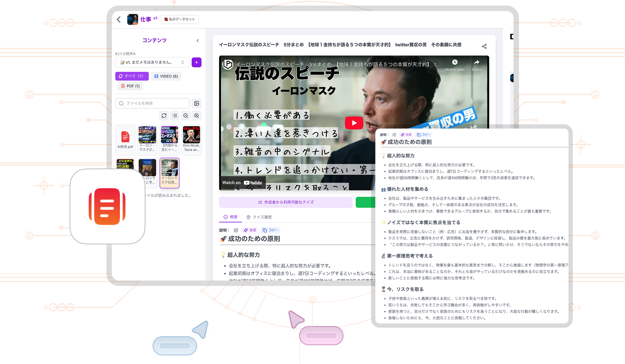
Task: Select the 概要 tab
Action: point(231,217)
